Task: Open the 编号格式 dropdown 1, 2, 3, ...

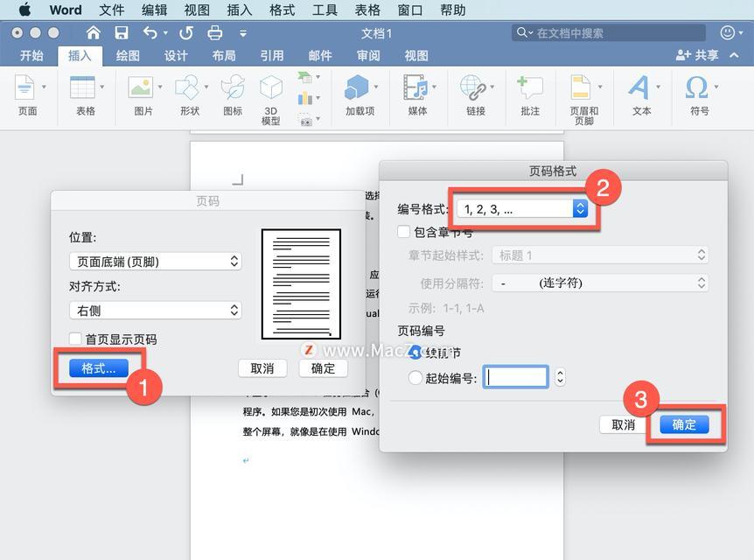Action: click(522, 209)
